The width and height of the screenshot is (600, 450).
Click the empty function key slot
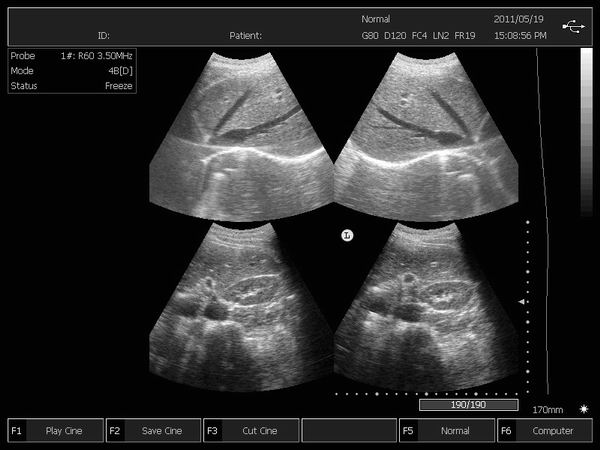(x=348, y=431)
